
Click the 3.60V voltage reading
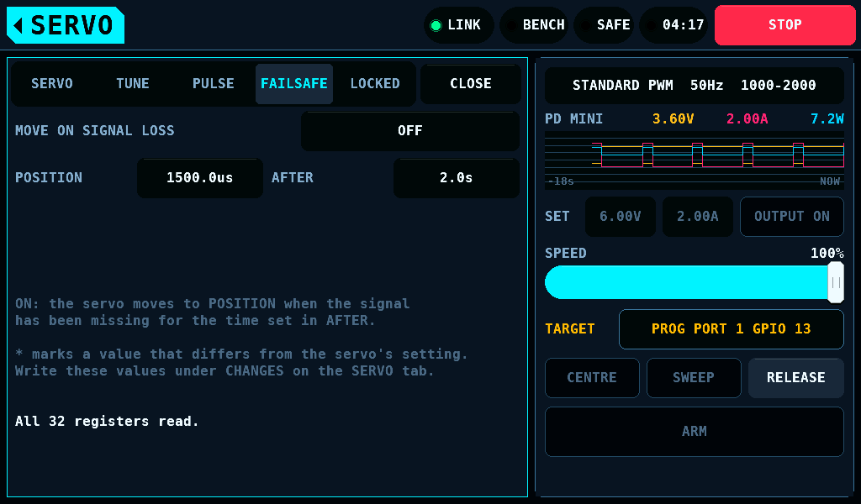(673, 119)
